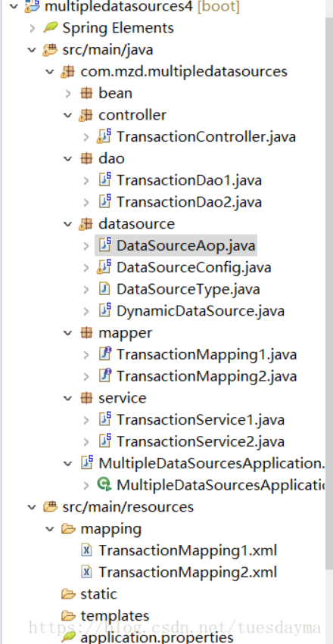Click the com.mzd.multipledatasources package icon
This screenshot has width=333, height=644.
68,71
